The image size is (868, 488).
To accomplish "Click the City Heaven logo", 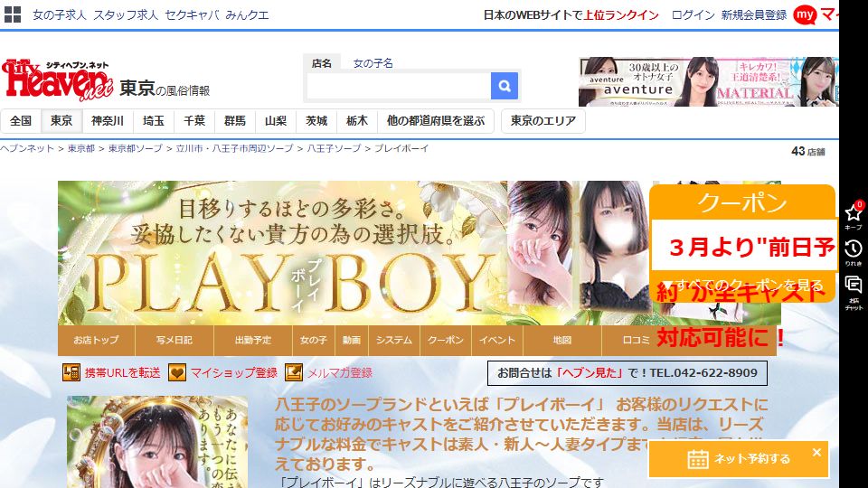I will (58, 80).
